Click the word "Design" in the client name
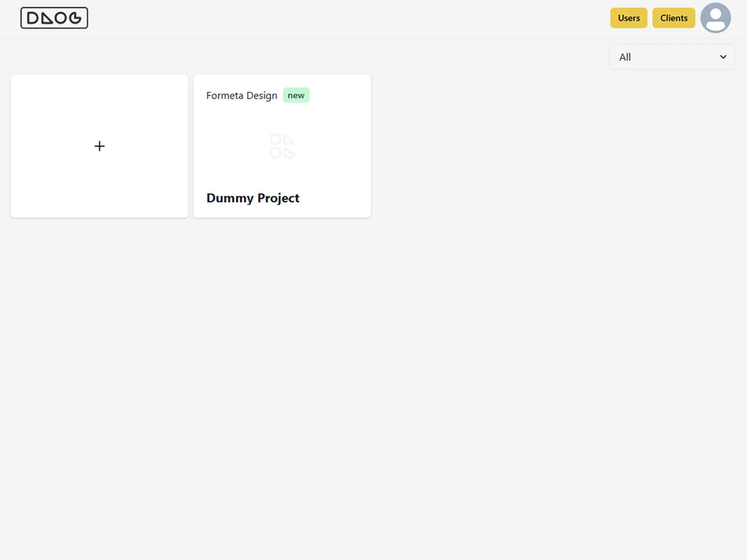 tap(261, 96)
